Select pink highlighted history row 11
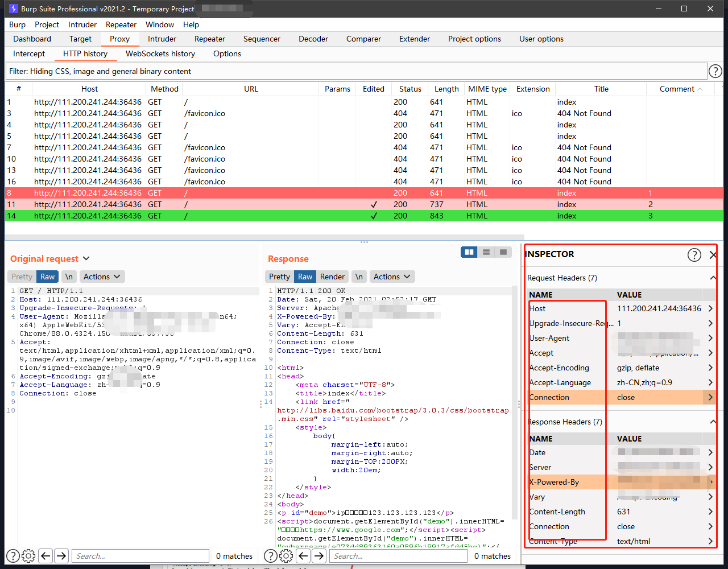 (364, 204)
